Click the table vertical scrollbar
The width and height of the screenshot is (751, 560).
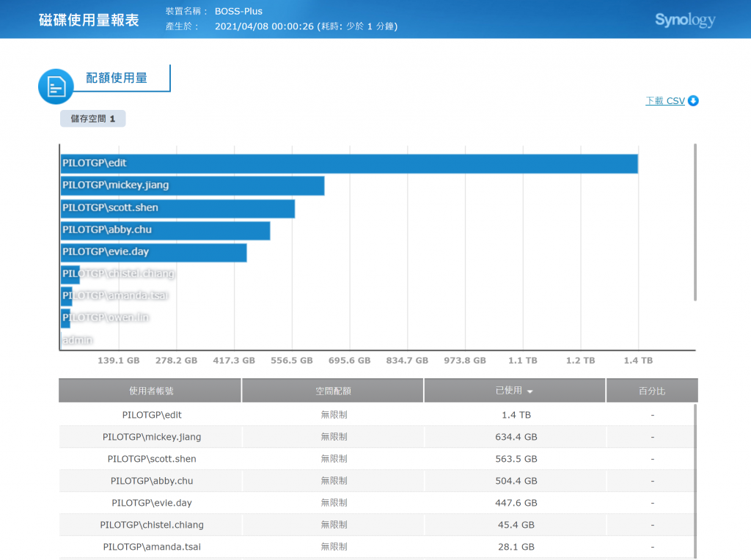695,481
